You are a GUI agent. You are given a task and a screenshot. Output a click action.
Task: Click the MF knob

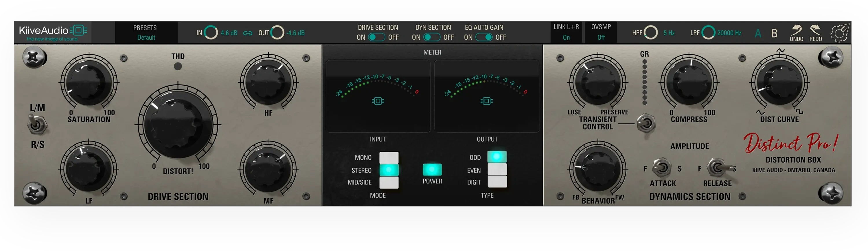(x=268, y=169)
